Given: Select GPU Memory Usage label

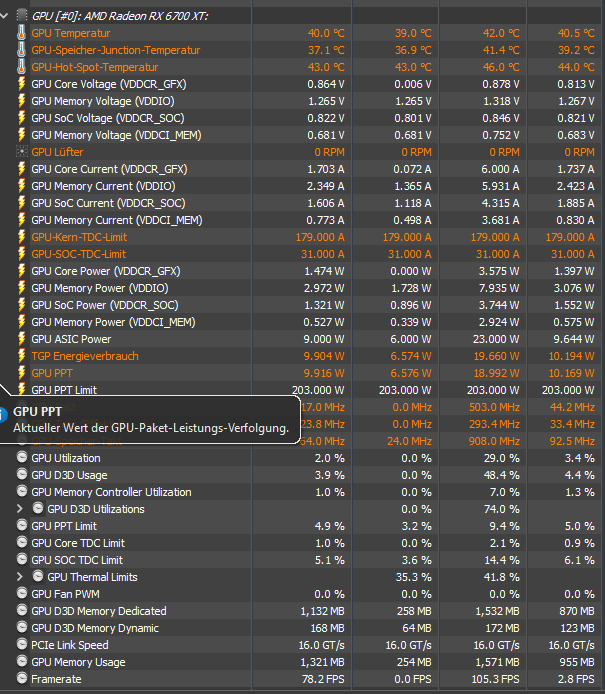Looking at the screenshot, I should tap(78, 662).
